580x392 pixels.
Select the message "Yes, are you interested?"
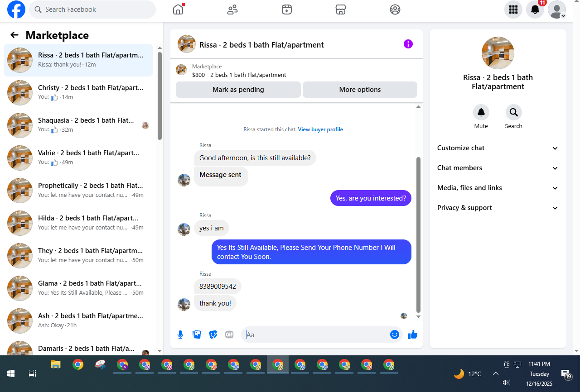pos(371,198)
